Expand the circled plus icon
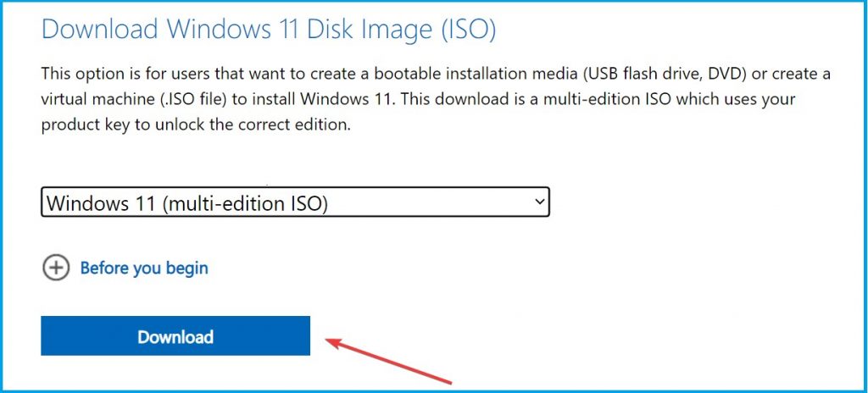The image size is (868, 393). click(x=56, y=268)
